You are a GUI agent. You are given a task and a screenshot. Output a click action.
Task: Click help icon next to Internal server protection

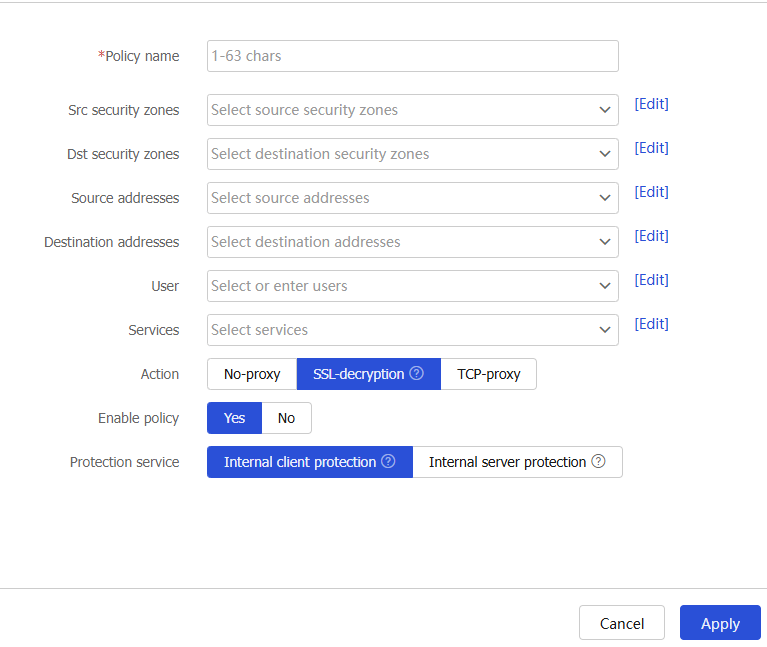598,462
